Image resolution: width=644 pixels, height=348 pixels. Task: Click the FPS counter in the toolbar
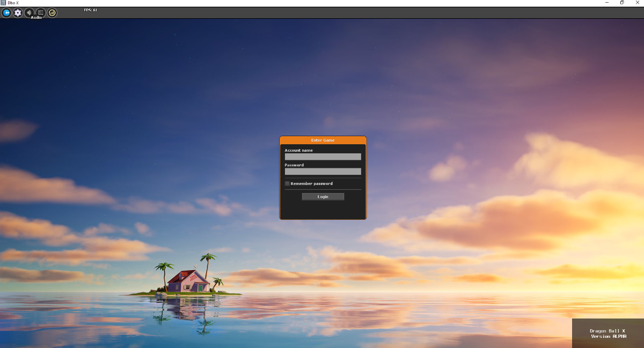(x=90, y=10)
